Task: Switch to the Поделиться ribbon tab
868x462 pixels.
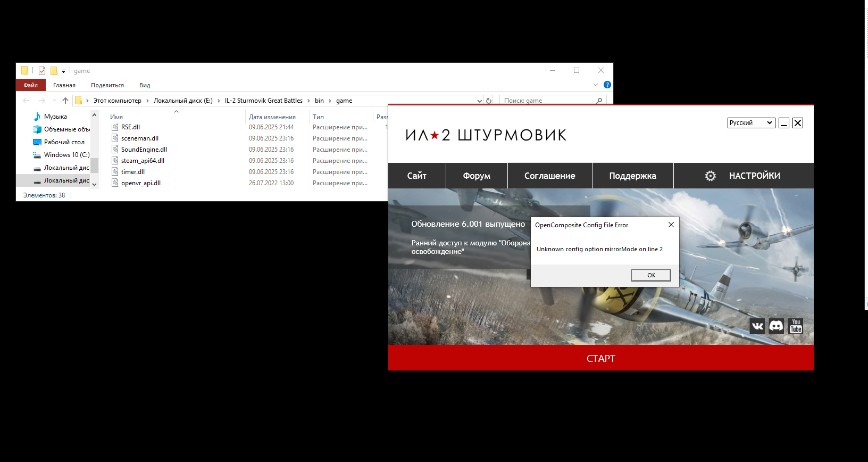Action: pyautogui.click(x=107, y=85)
